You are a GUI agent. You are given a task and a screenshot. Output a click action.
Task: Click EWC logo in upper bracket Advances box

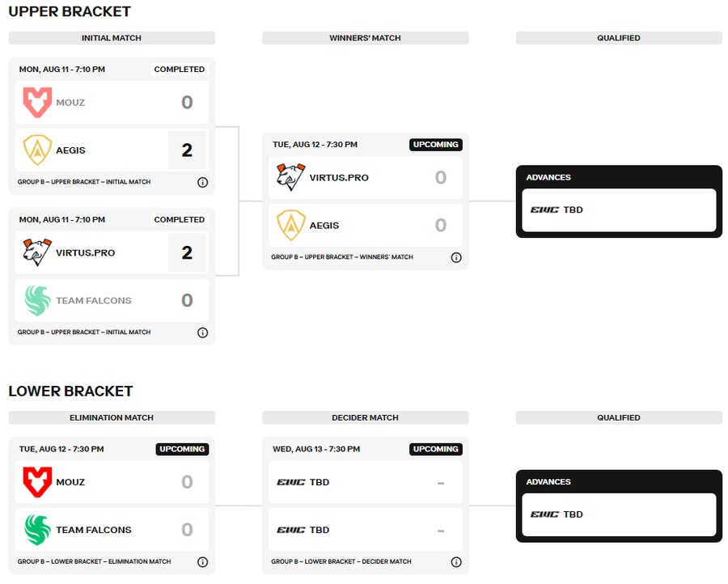(544, 209)
